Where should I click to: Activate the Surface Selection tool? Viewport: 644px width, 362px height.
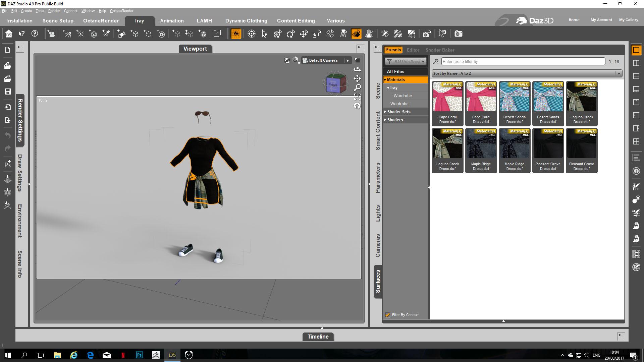[356, 34]
